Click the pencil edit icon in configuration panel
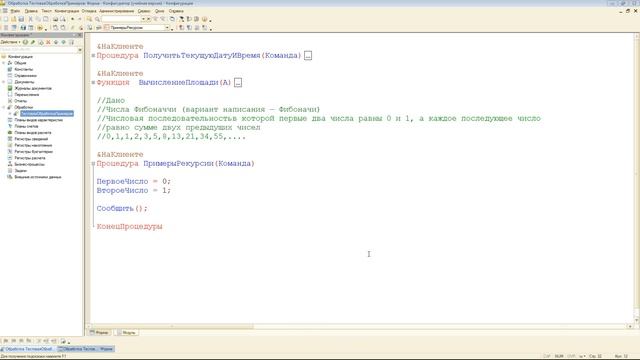 33,42
